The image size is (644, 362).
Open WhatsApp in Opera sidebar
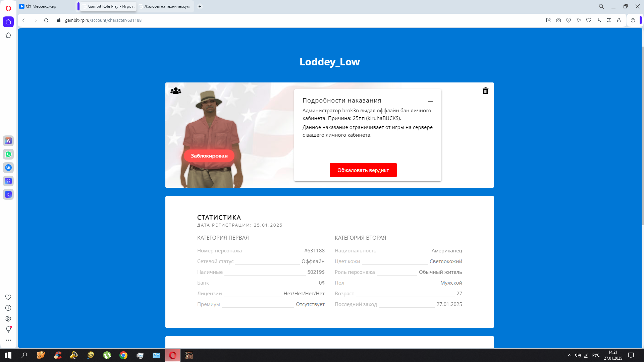(8, 154)
